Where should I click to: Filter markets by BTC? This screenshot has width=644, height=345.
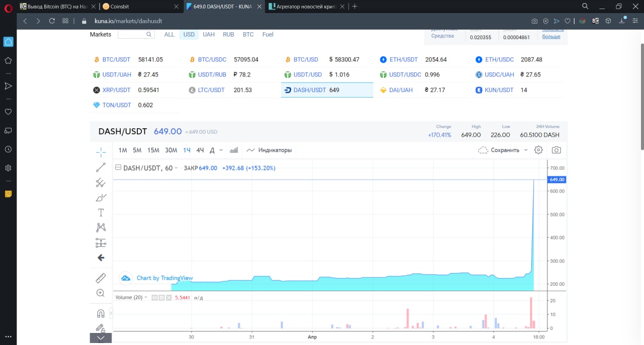click(248, 35)
